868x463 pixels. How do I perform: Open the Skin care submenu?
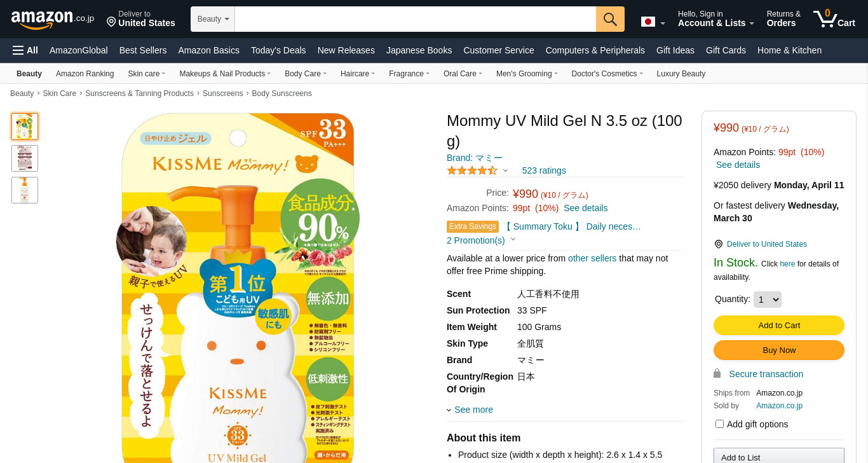(146, 74)
